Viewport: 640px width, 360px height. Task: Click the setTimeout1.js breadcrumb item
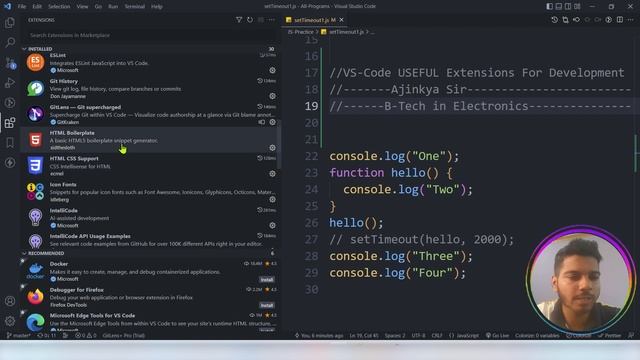pos(346,32)
